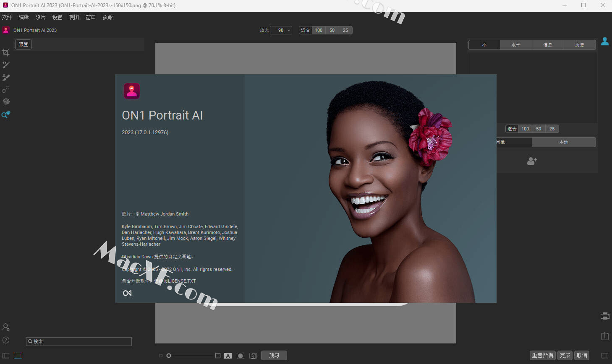612x364 pixels.
Task: Open the 文件 menu
Action: pos(7,17)
